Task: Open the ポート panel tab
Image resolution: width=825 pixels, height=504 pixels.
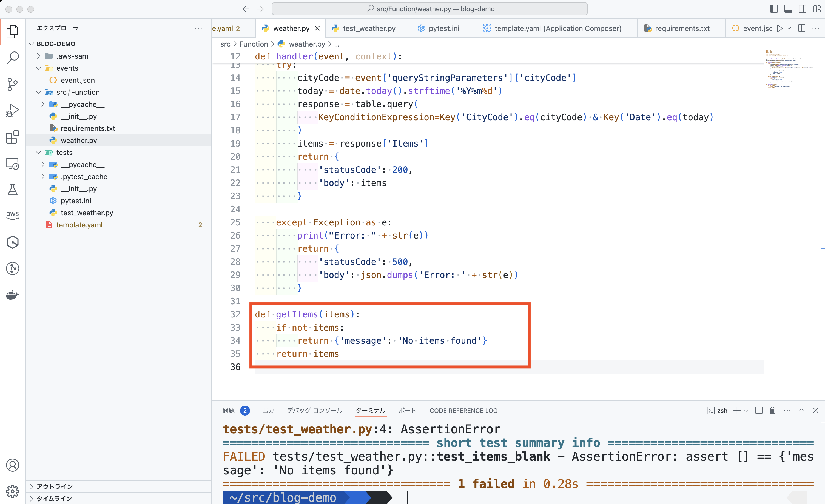Action: coord(407,410)
